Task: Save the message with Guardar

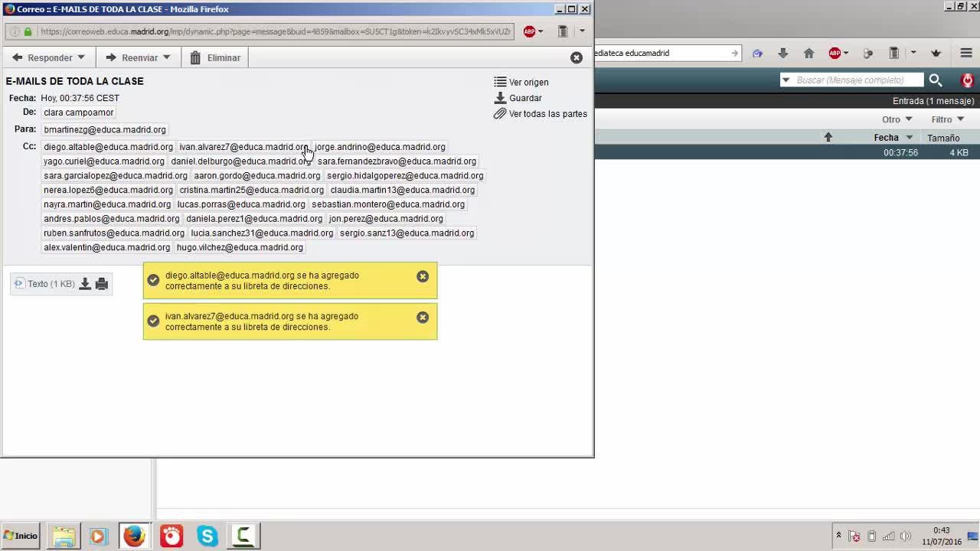Action: click(518, 98)
